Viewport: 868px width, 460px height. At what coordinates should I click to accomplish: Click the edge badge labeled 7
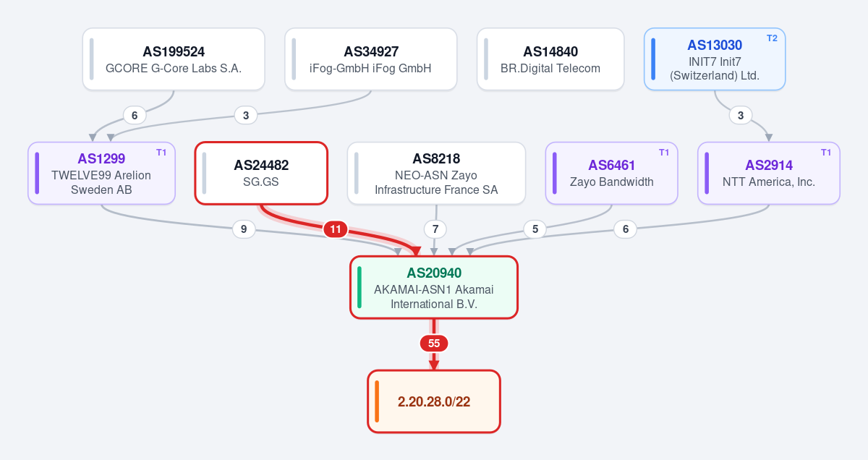tap(435, 229)
